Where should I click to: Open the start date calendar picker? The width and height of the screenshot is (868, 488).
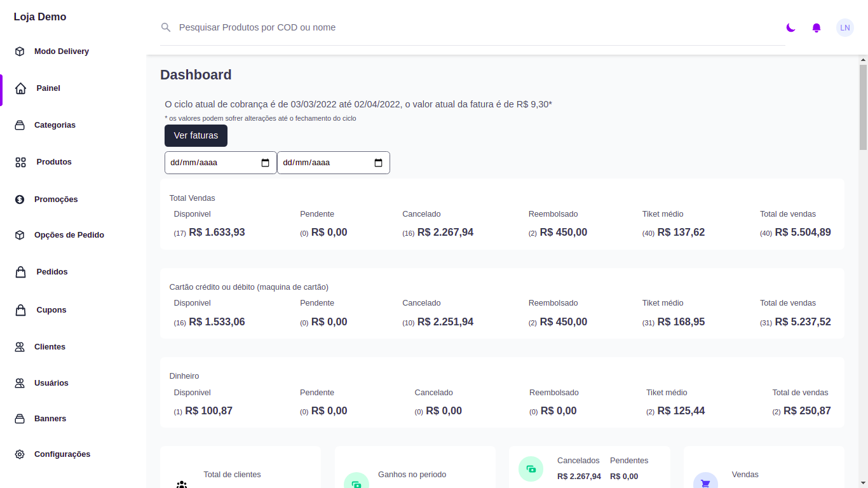click(266, 163)
